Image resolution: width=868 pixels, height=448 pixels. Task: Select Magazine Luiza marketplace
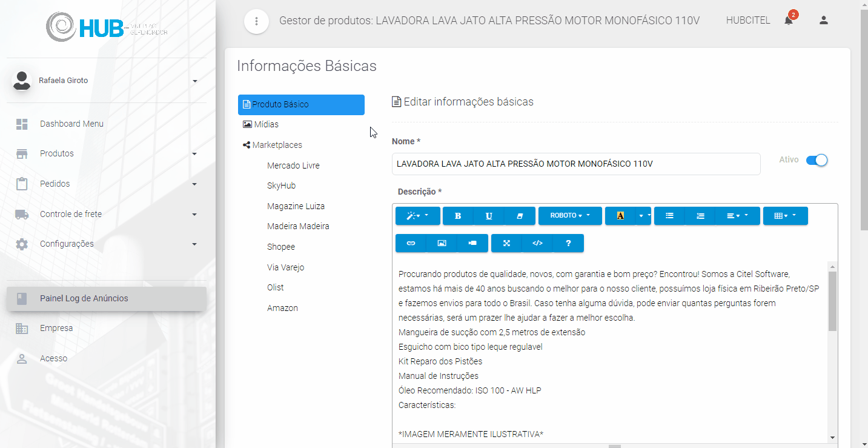pyautogui.click(x=296, y=206)
